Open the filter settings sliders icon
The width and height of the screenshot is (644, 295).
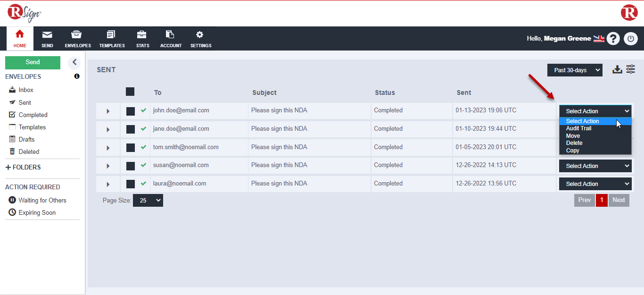point(631,70)
